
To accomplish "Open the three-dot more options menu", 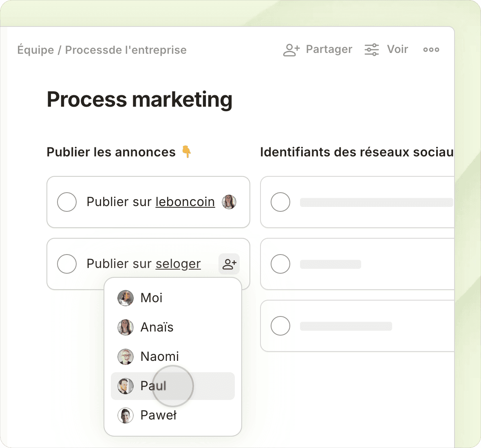I will [x=431, y=50].
